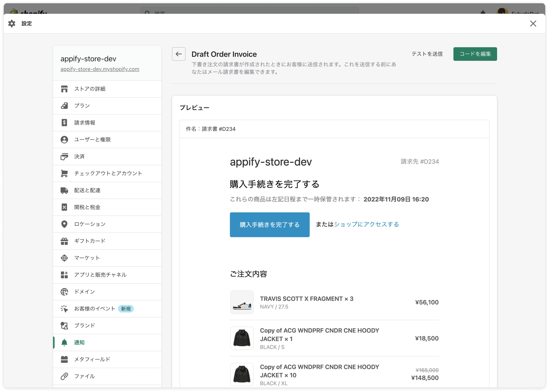Click the 決済 payments card icon
Viewport: 549px width, 392px height.
[64, 156]
